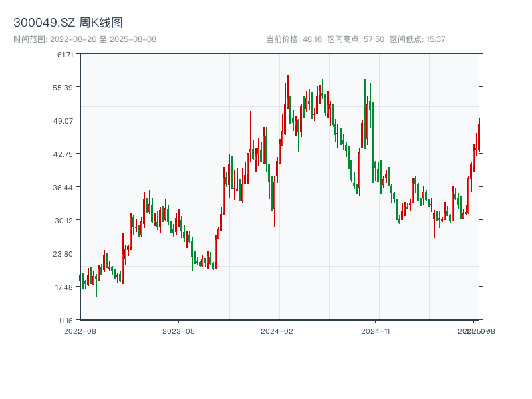Viewport: 532px width, 399px height.
Task: Click x-axis label 2023-05
Action: [x=178, y=331]
